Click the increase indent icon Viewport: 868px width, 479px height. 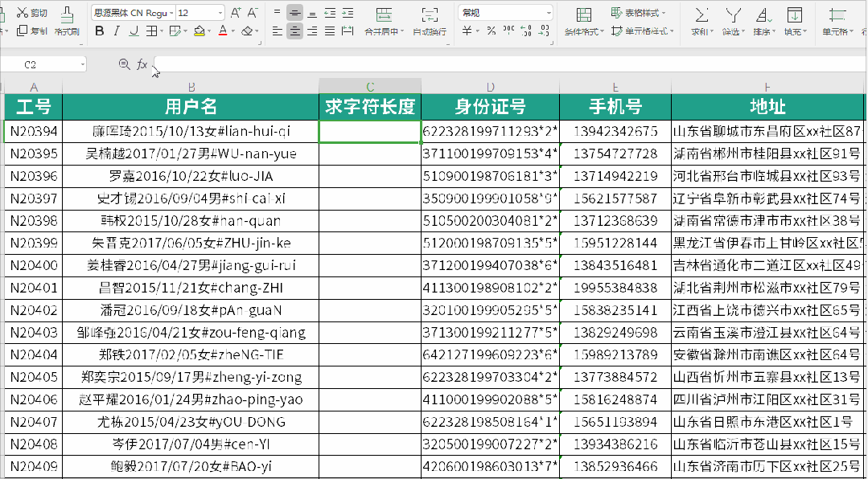(x=348, y=14)
